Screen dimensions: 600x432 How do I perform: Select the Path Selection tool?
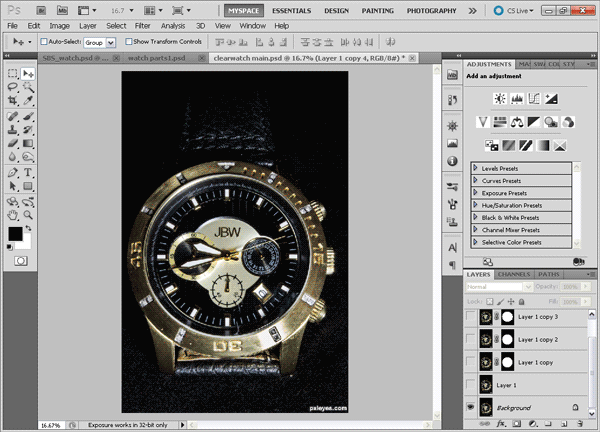click(x=13, y=186)
